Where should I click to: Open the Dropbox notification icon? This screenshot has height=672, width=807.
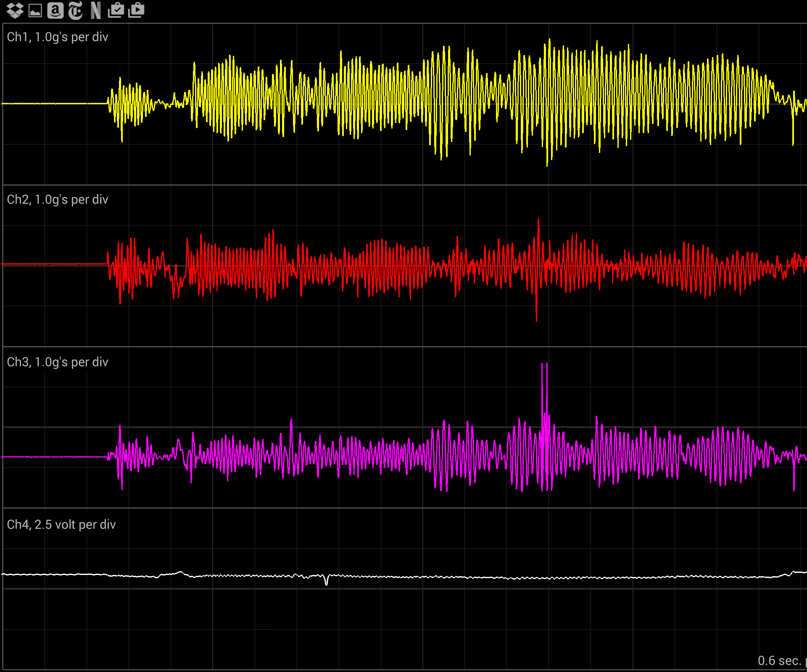(15, 10)
